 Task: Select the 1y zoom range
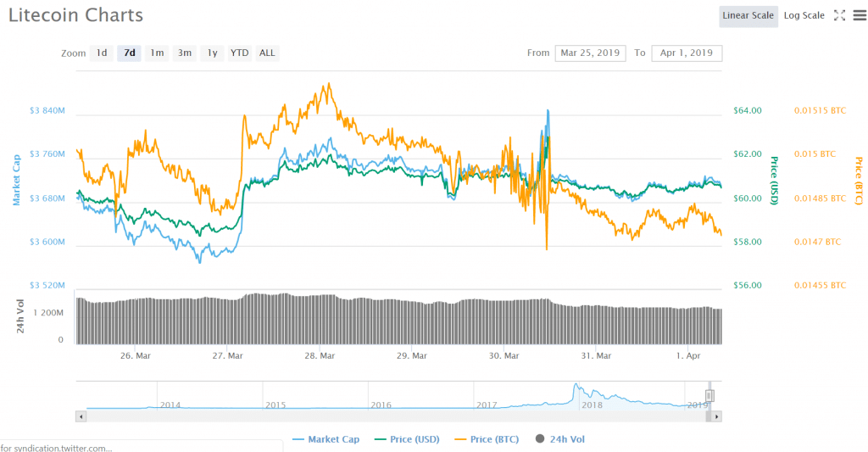(212, 53)
